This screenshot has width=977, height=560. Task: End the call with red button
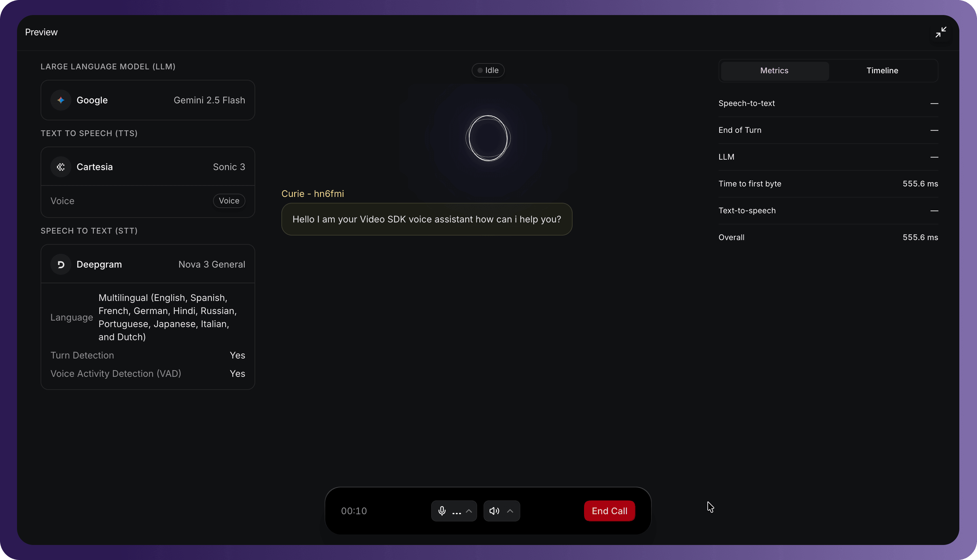pos(609,511)
